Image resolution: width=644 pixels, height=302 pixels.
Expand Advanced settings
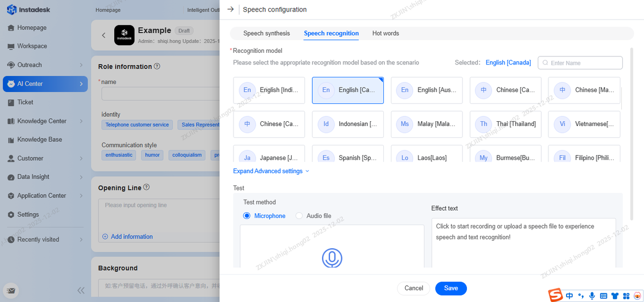pyautogui.click(x=271, y=171)
